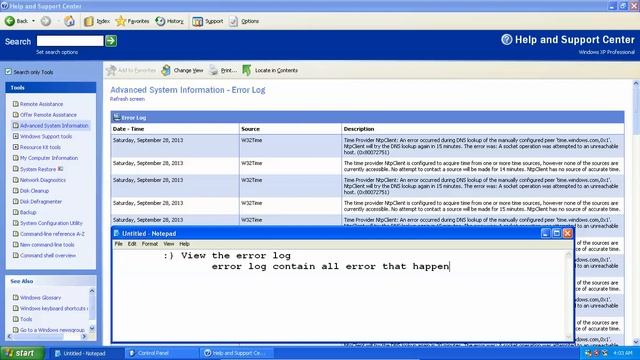Open the Back history dropdown arrow
640x360 pixels.
(x=33, y=21)
